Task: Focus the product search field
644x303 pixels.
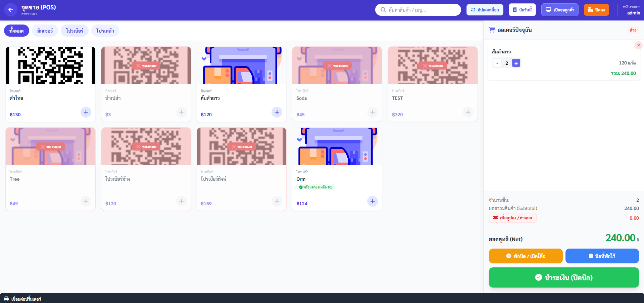Action: click(418, 10)
